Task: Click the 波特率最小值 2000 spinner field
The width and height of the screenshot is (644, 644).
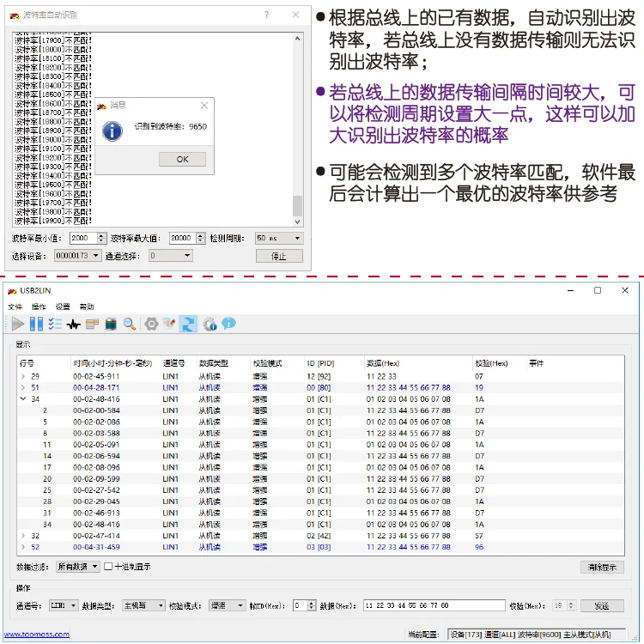Action: tap(88, 238)
